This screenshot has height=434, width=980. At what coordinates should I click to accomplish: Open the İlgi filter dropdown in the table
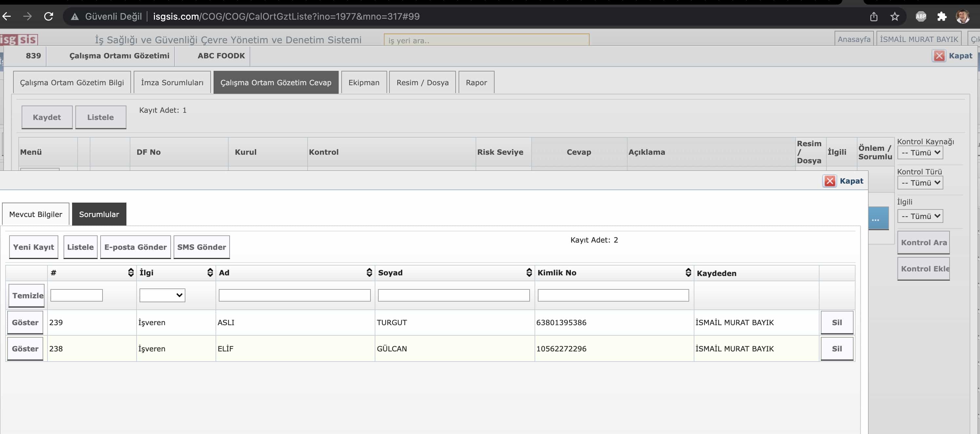click(x=162, y=295)
